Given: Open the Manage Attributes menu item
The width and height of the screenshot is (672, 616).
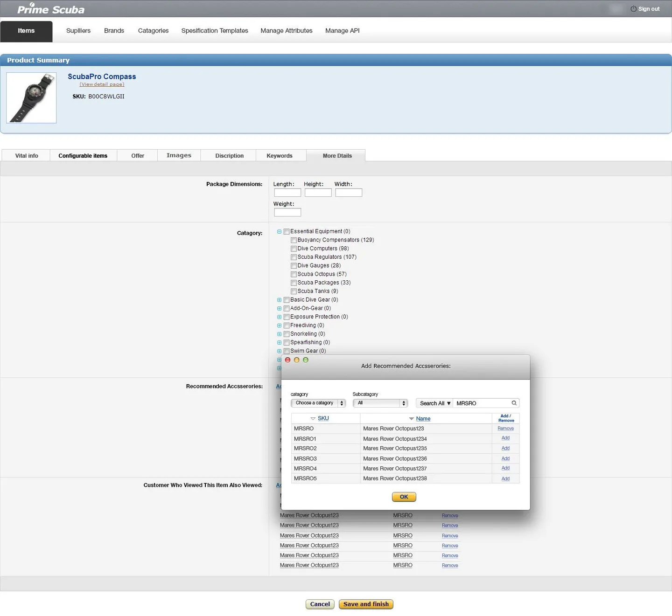Looking at the screenshot, I should pyautogui.click(x=287, y=31).
